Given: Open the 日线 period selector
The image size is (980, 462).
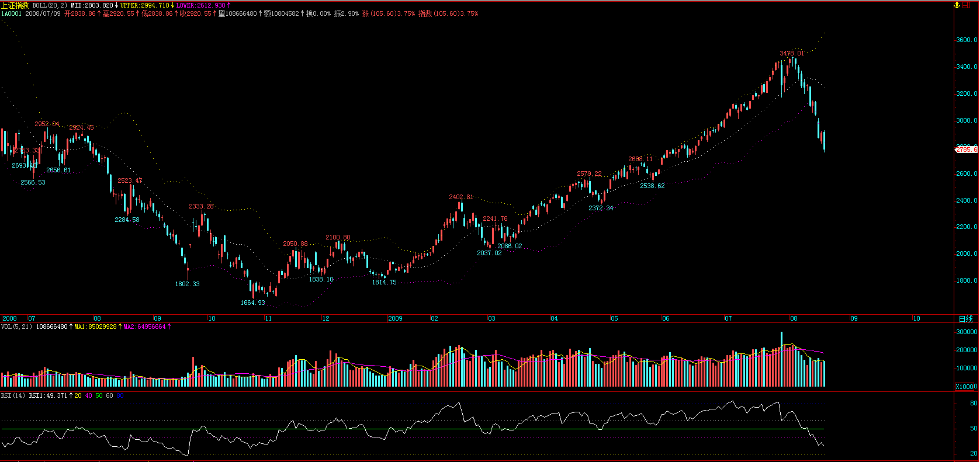Looking at the screenshot, I should [966, 319].
